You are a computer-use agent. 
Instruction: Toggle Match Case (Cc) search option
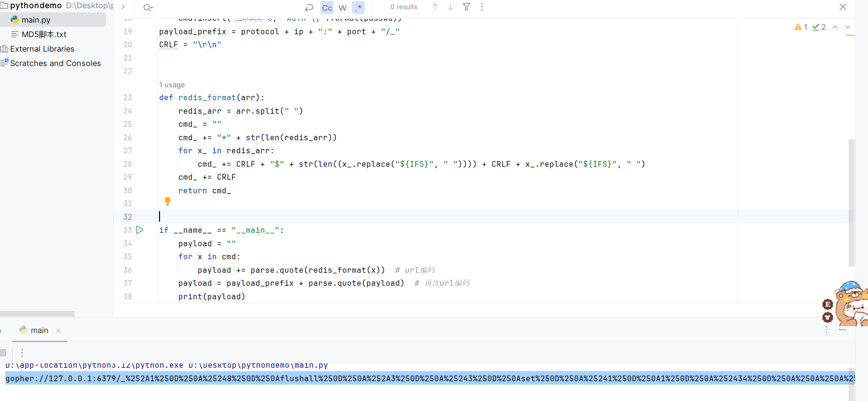pyautogui.click(x=327, y=8)
